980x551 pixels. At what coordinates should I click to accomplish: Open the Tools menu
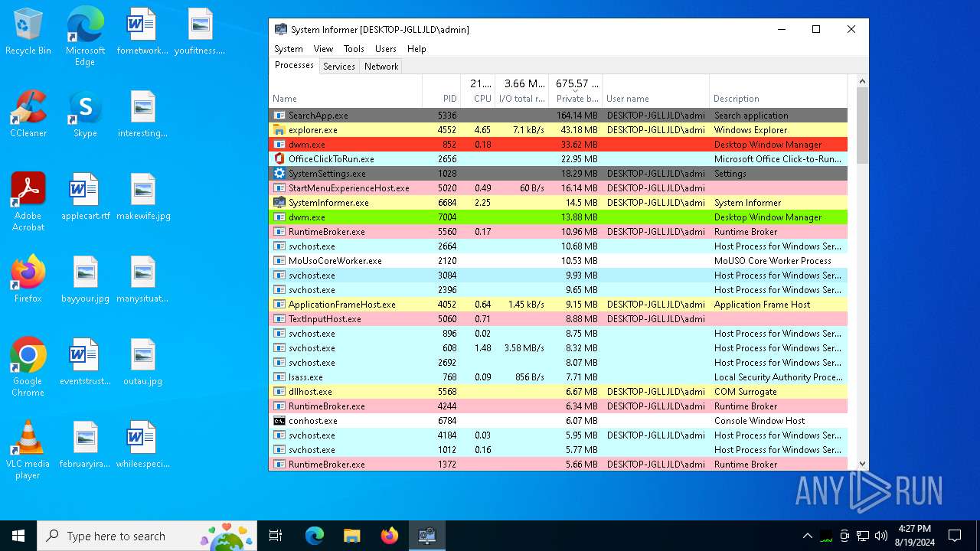[x=354, y=48]
